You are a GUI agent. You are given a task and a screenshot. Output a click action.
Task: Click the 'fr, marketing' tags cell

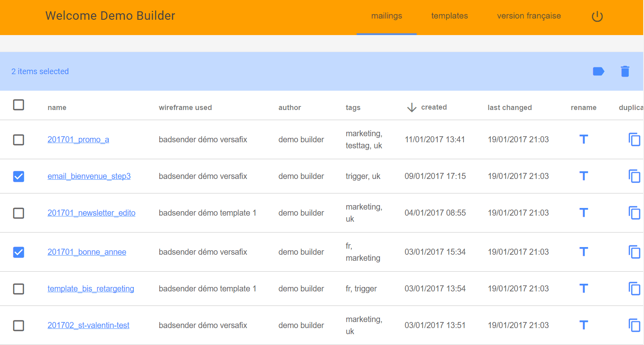click(363, 252)
